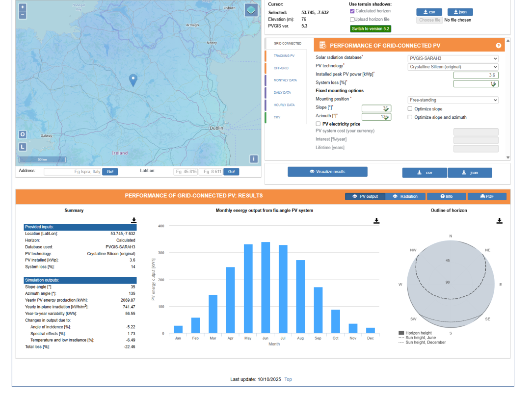
Task: Download horizon data as csv
Action: click(429, 12)
